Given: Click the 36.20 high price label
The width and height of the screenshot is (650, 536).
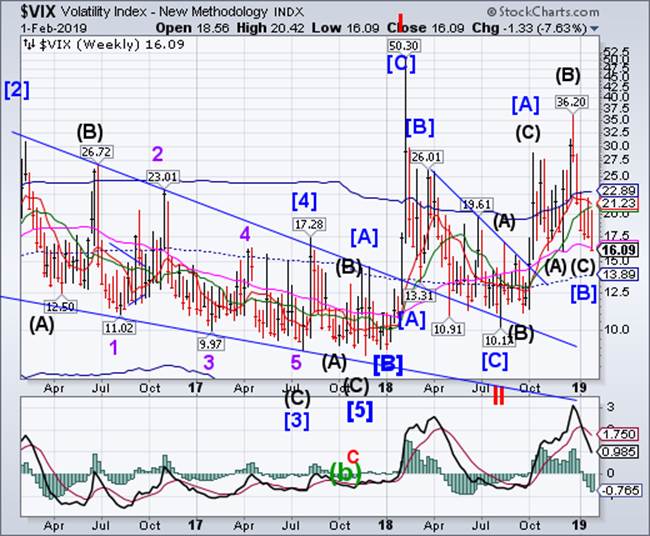Looking at the screenshot, I should click(572, 102).
